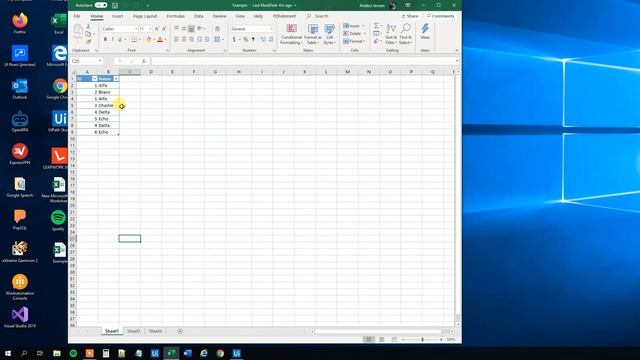
Task: Click the Font Color red A swatch
Action: pos(160,39)
